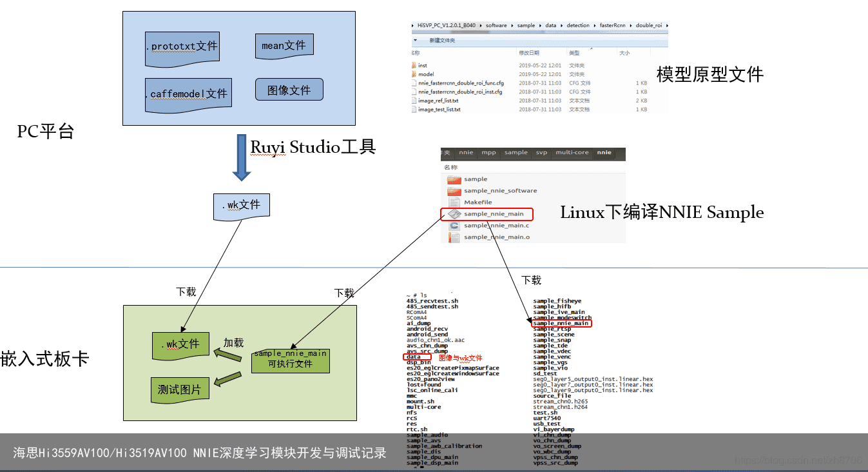
Task: Click the PC平台 label
Action: pos(46,132)
